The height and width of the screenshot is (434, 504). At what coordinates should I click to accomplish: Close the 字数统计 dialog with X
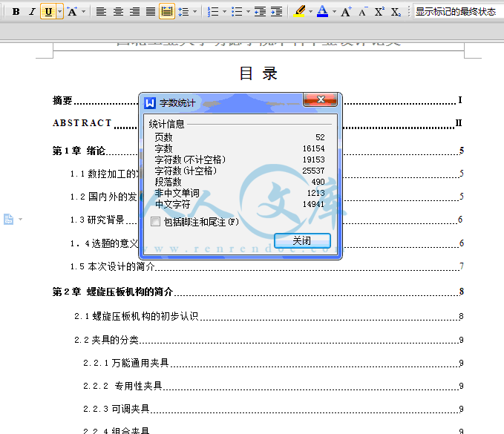pos(320,99)
